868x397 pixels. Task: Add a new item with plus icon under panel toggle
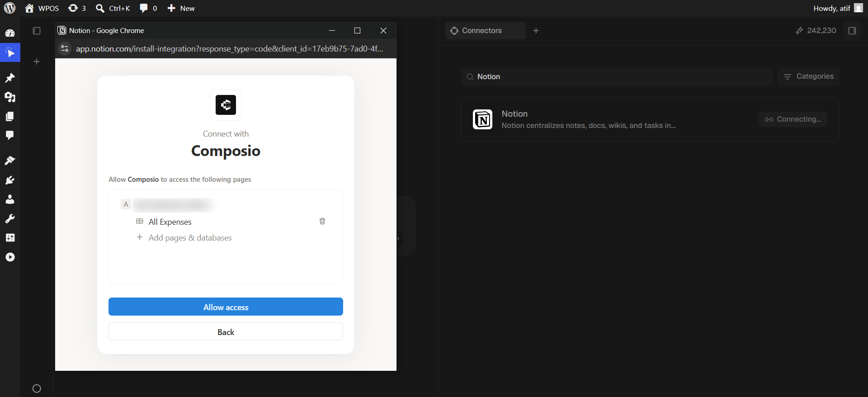click(37, 61)
